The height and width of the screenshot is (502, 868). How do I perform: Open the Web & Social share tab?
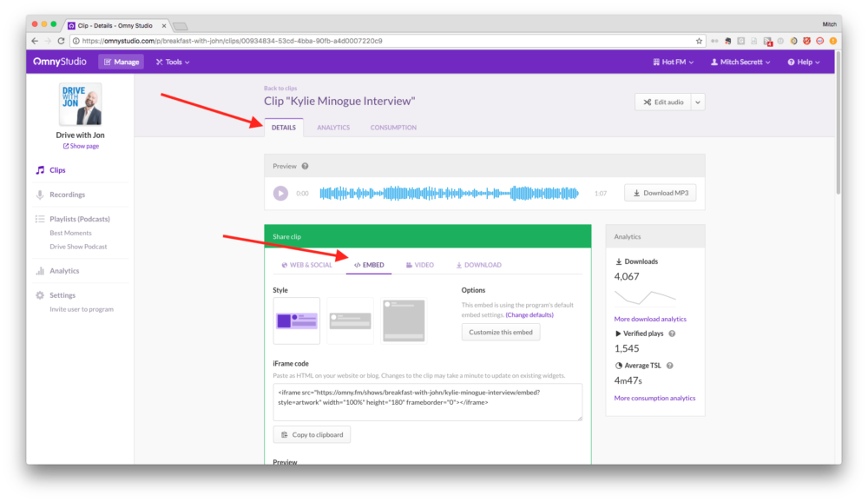tap(306, 265)
